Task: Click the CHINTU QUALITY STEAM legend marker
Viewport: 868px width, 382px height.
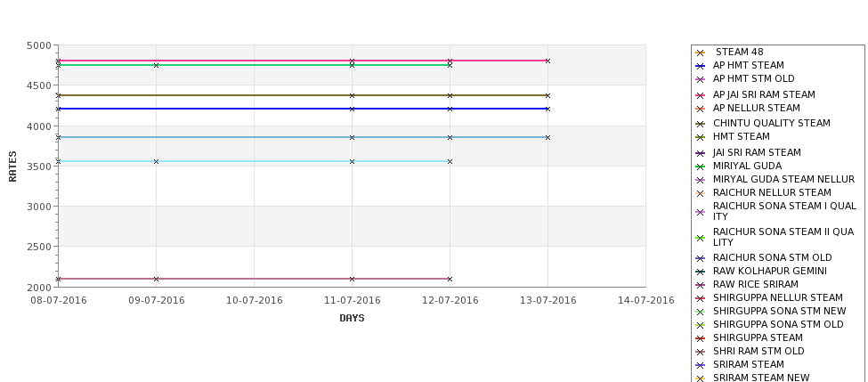Action: pyautogui.click(x=700, y=124)
